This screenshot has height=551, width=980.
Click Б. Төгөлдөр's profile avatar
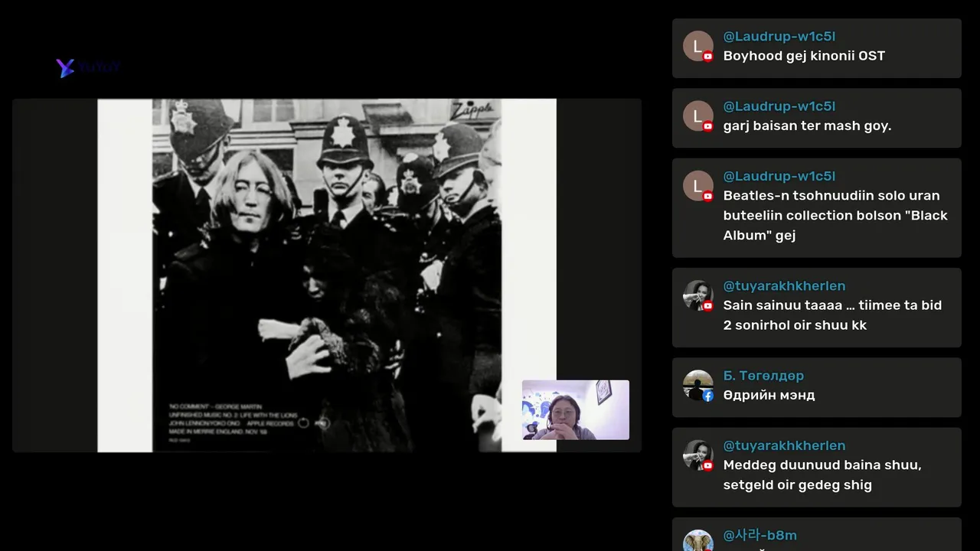coord(697,386)
